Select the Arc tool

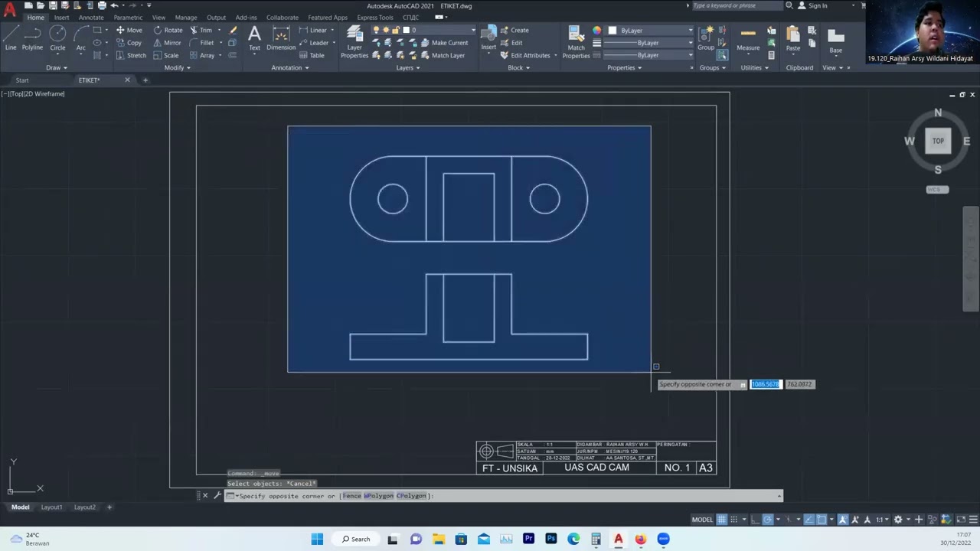click(x=80, y=38)
